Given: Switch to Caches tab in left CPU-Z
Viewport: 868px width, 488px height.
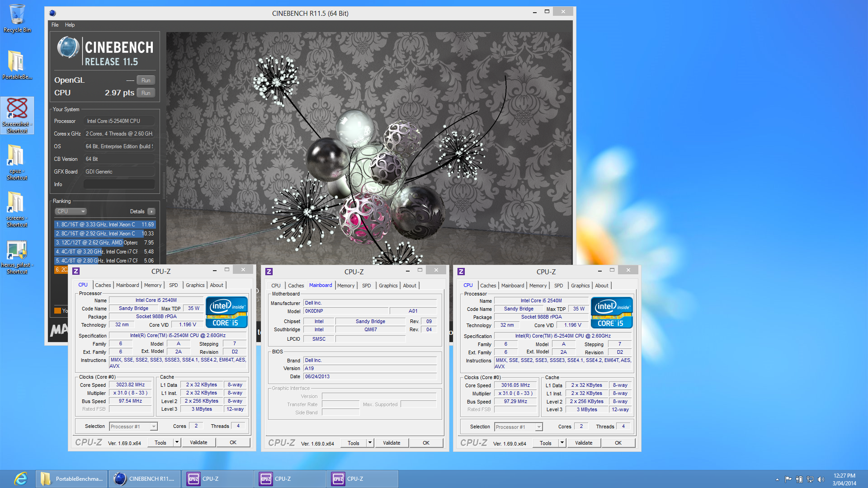Looking at the screenshot, I should 103,285.
